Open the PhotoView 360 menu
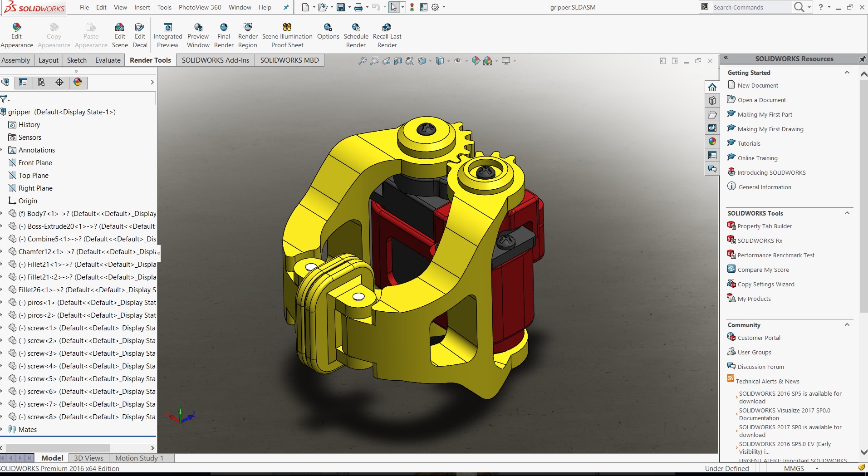 200,7
